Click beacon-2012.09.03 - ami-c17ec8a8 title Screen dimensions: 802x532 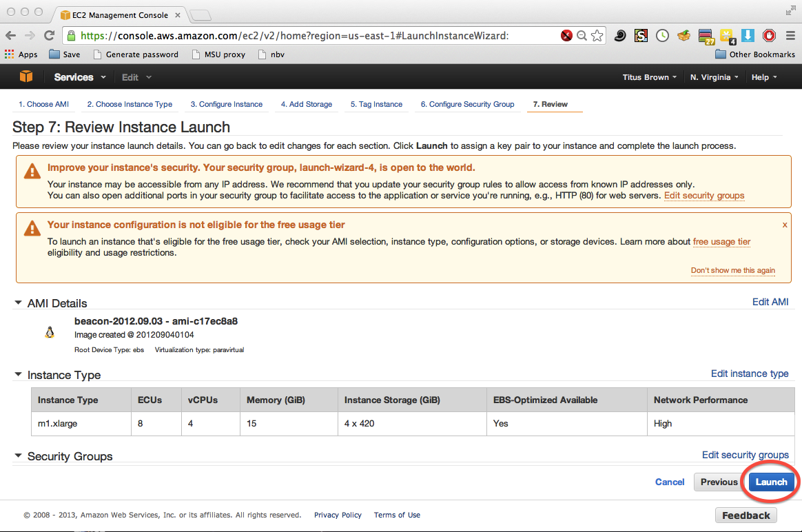pos(156,321)
